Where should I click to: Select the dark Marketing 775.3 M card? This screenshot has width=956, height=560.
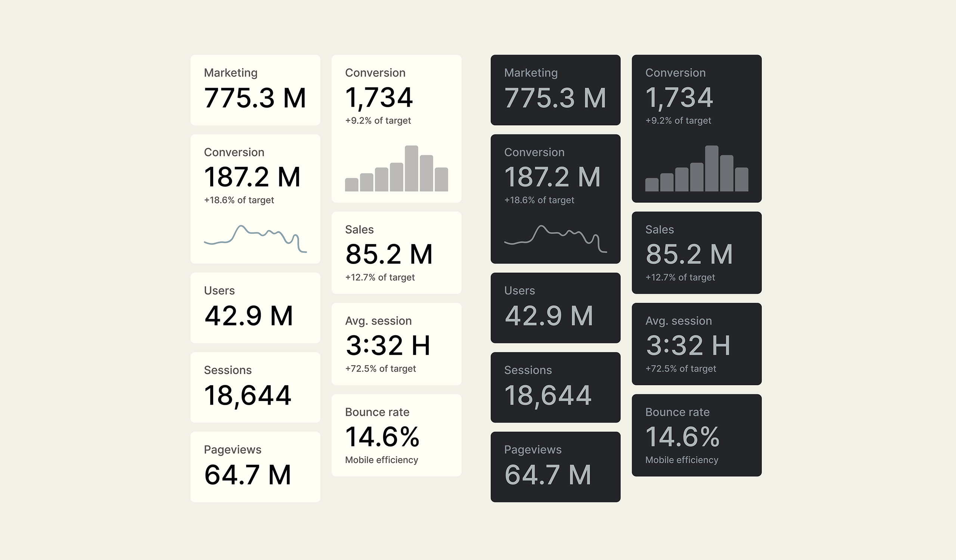pos(555,90)
